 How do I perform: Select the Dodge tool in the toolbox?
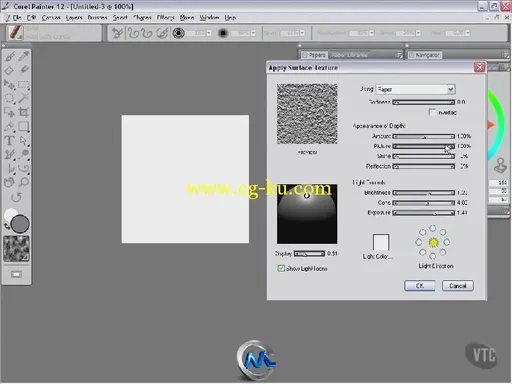24,155
